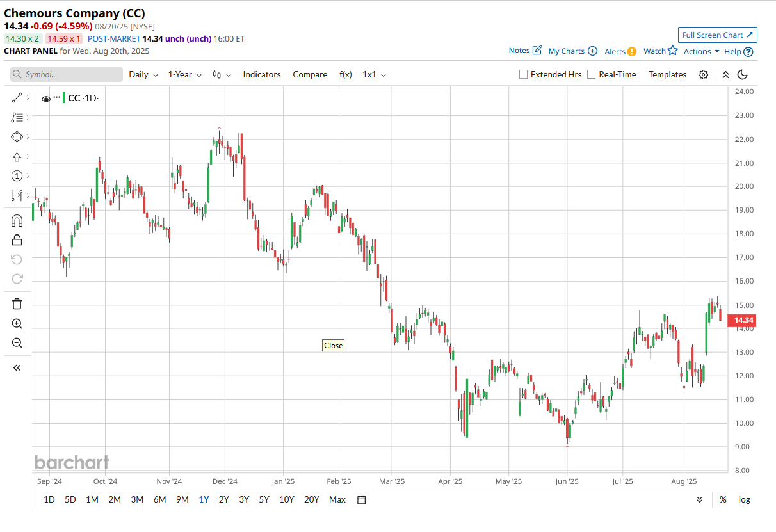Pick the numbered label tool
The image size is (776, 532).
tap(17, 176)
